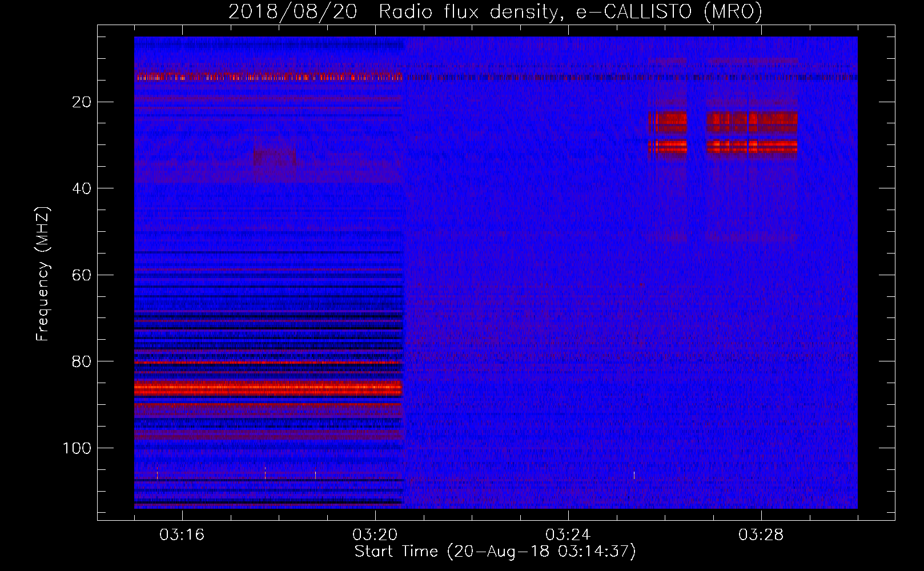
Task: Click the plot title 'Radio flux density, e-CALLISTO (MRO)'
Action: click(571, 11)
